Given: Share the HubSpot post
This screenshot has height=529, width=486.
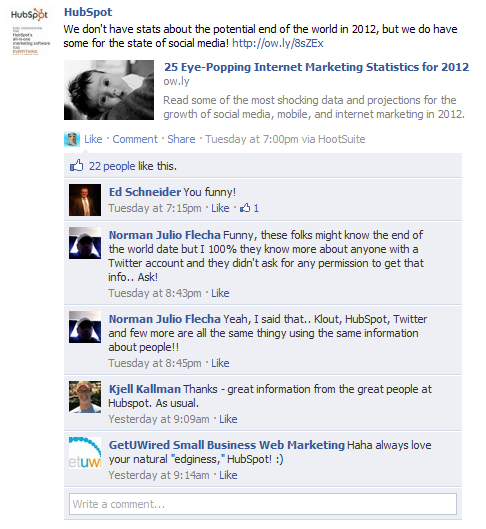Looking at the screenshot, I should [181, 139].
